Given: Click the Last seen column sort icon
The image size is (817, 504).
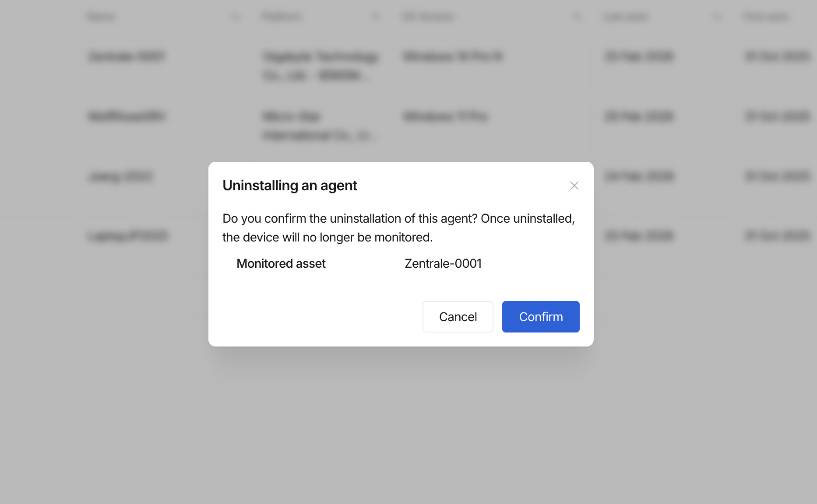Looking at the screenshot, I should (x=717, y=17).
